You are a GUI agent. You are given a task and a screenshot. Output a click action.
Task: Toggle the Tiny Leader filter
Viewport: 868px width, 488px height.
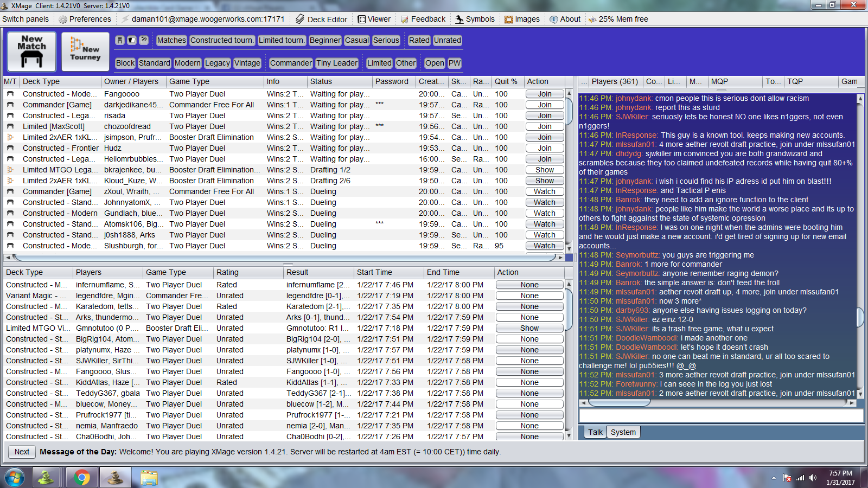coord(337,63)
